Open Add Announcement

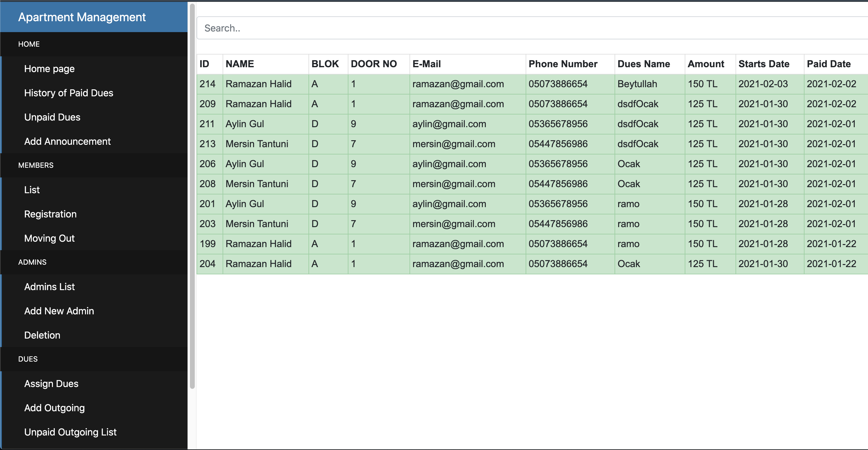point(67,141)
